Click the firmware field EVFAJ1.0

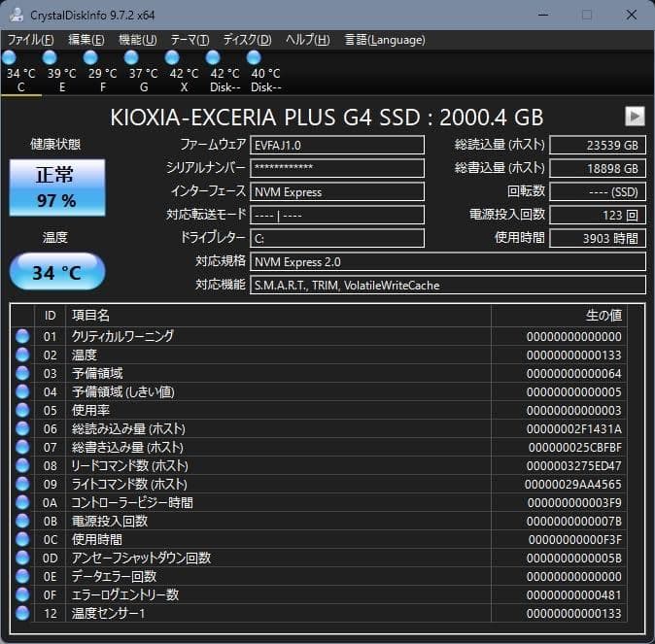(x=337, y=145)
